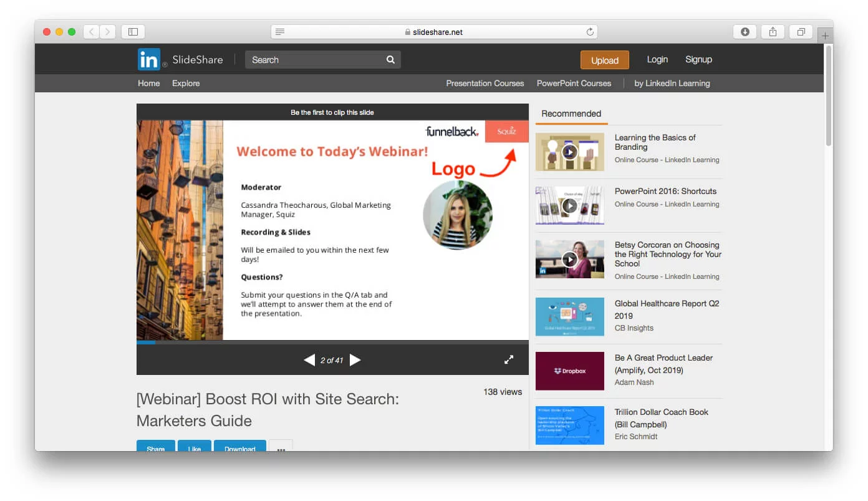Open Global Healthcare Report thumbnail
Image resolution: width=868 pixels, height=501 pixels.
(x=570, y=316)
